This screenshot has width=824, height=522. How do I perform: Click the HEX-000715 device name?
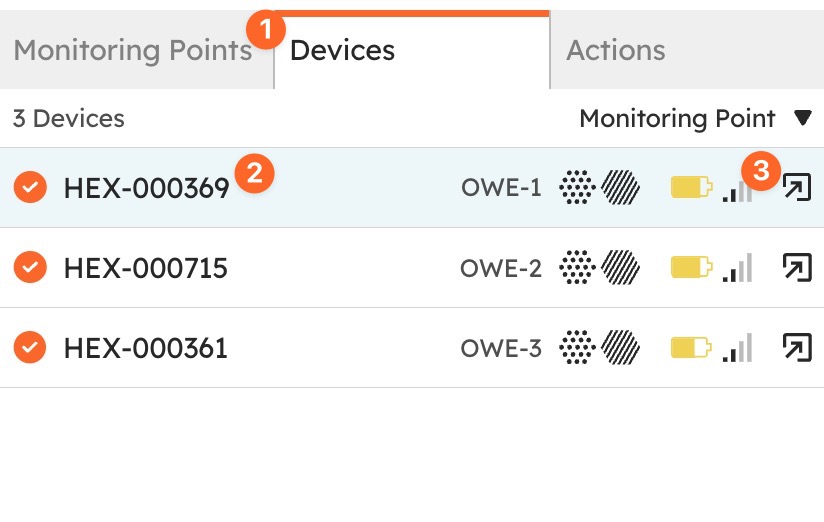146,268
